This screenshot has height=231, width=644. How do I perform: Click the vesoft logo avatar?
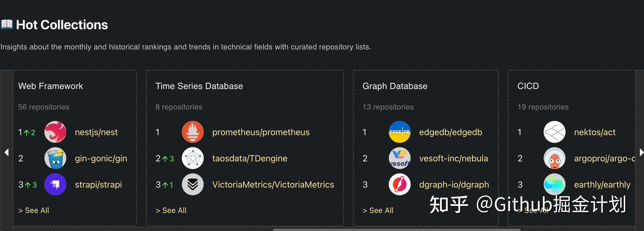click(x=400, y=158)
